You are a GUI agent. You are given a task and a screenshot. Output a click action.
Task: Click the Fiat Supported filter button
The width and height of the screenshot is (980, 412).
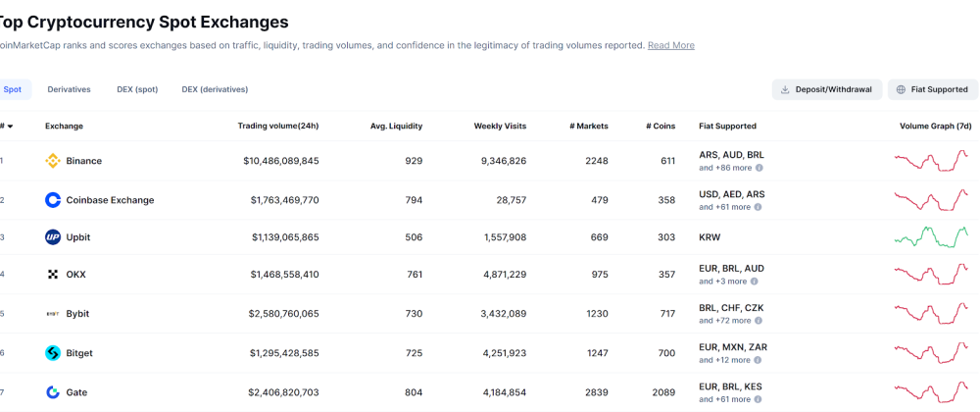(932, 89)
